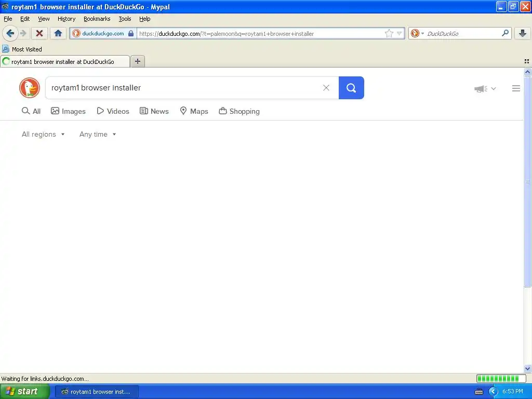The width and height of the screenshot is (532, 399).
Task: Select the All results tab
Action: tap(31, 111)
